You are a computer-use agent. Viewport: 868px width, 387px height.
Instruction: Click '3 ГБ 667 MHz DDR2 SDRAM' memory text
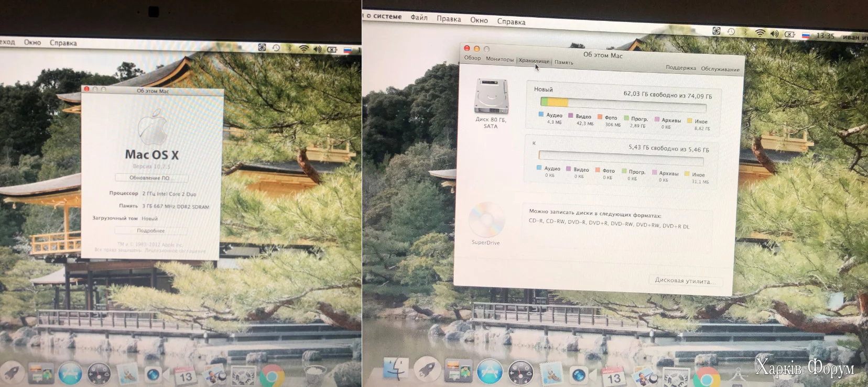[x=176, y=206]
